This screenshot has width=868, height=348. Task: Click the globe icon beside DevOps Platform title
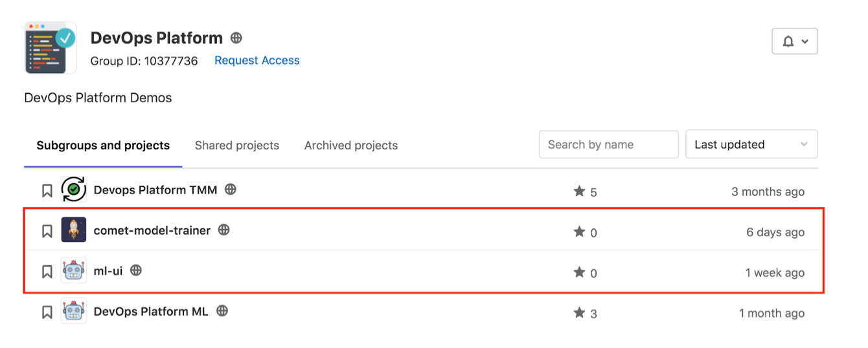236,38
